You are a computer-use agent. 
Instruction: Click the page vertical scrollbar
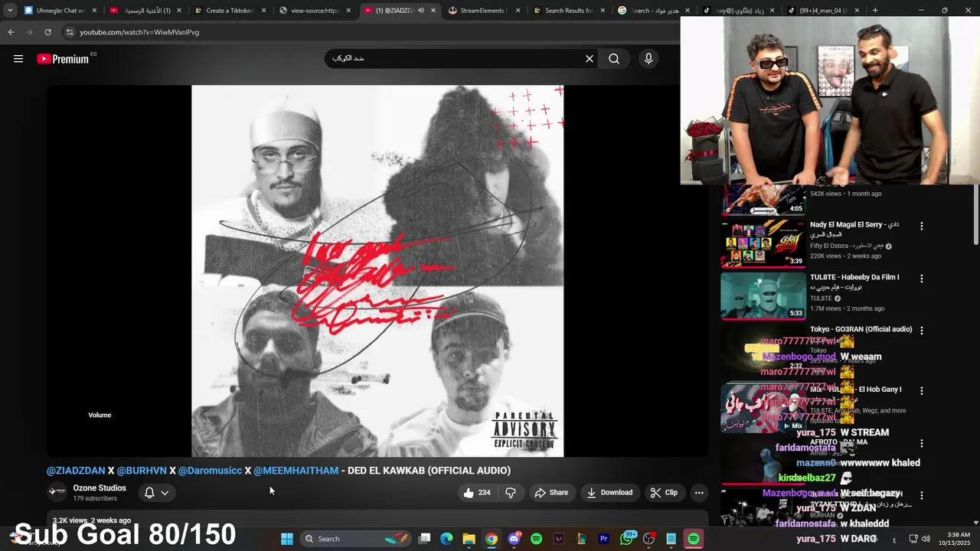click(x=975, y=216)
